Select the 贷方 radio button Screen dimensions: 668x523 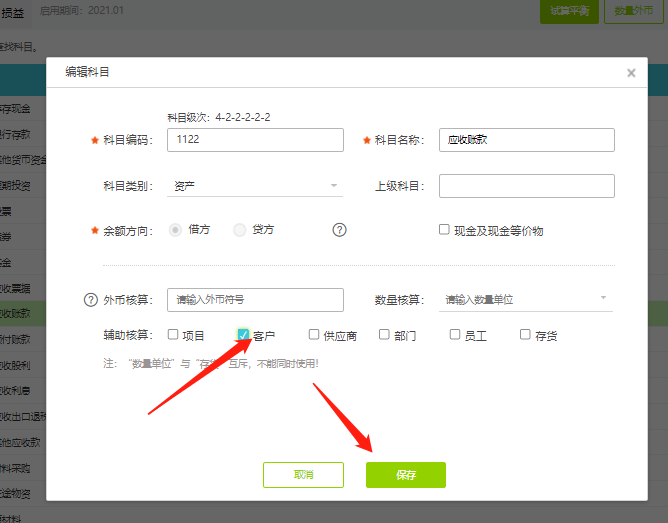tap(239, 230)
